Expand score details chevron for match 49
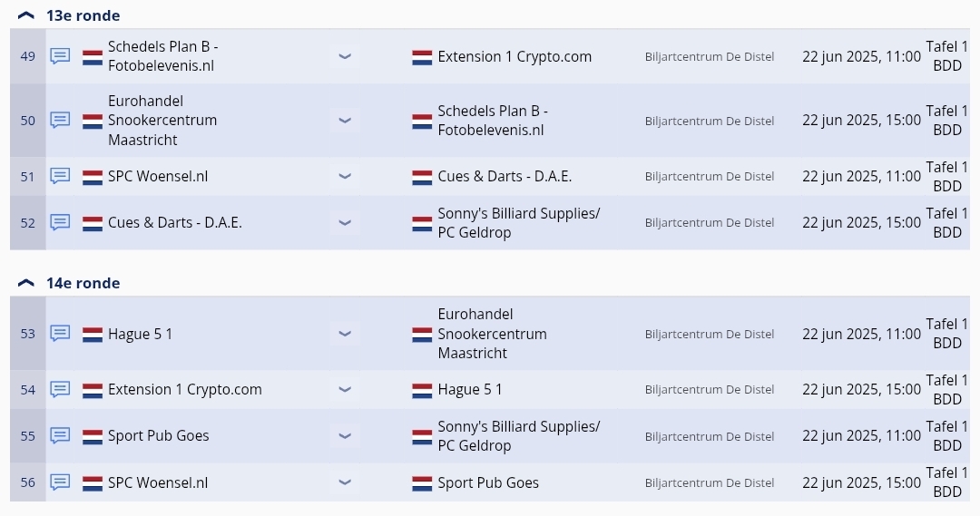 (x=345, y=56)
